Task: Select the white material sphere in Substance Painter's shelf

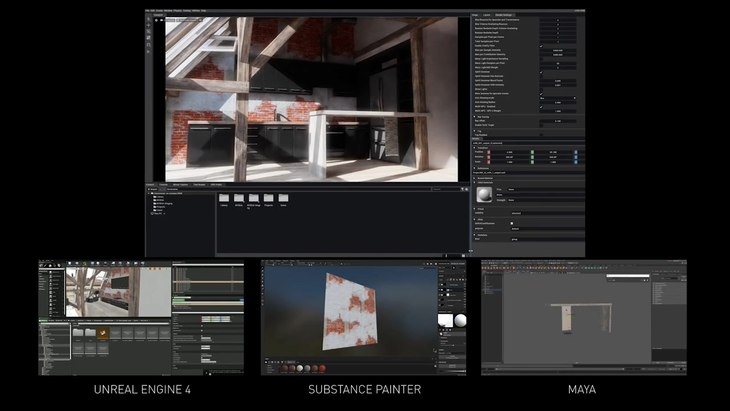Action: coord(300,368)
